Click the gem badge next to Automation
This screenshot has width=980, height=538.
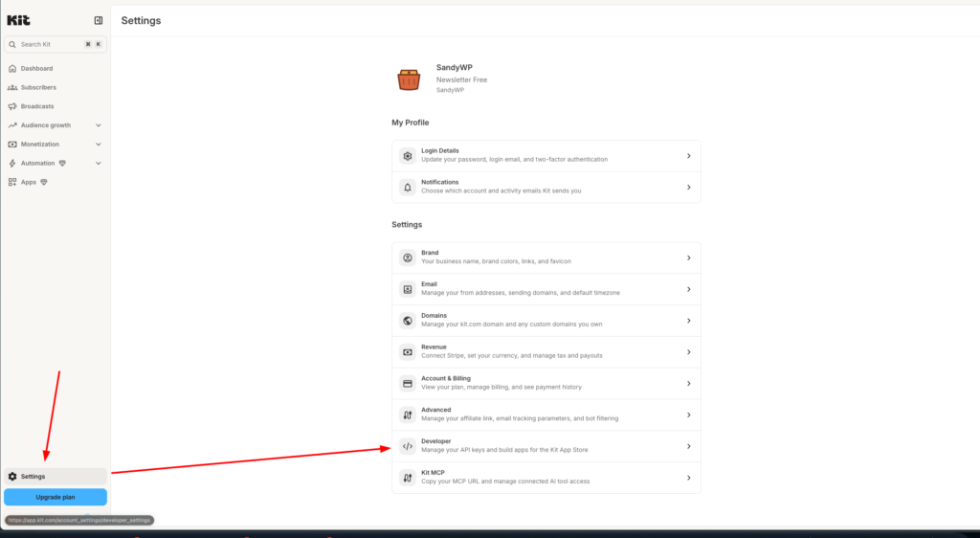[62, 163]
